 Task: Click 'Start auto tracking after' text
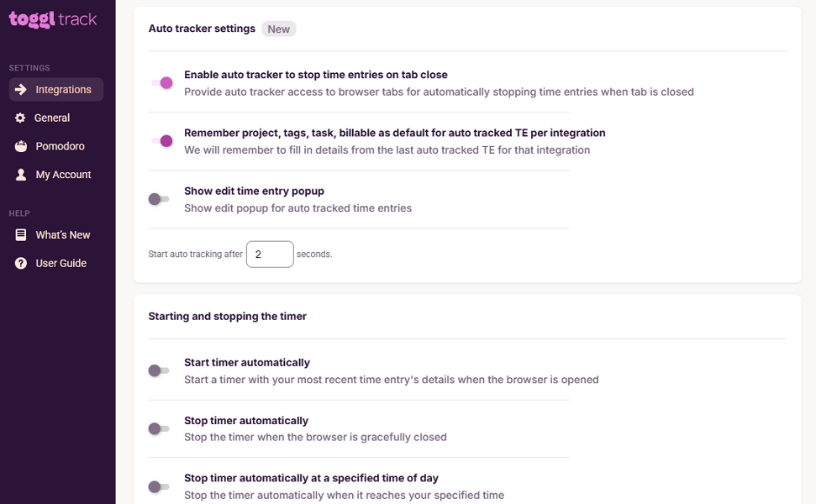point(195,255)
